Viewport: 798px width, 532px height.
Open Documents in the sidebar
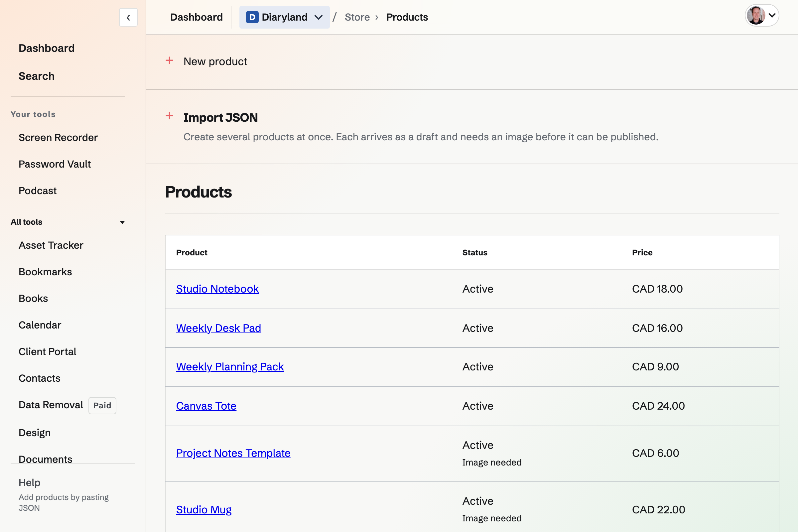tap(46, 459)
